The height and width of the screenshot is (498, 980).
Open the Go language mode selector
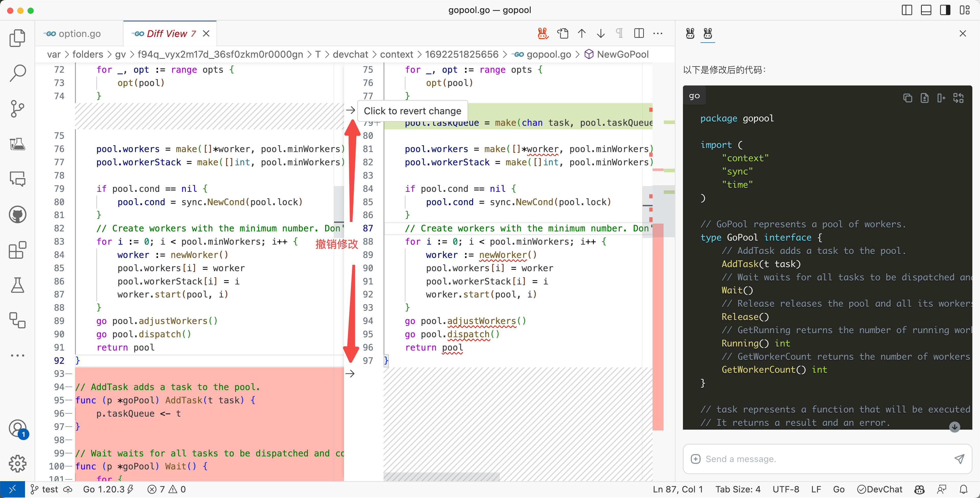point(838,489)
